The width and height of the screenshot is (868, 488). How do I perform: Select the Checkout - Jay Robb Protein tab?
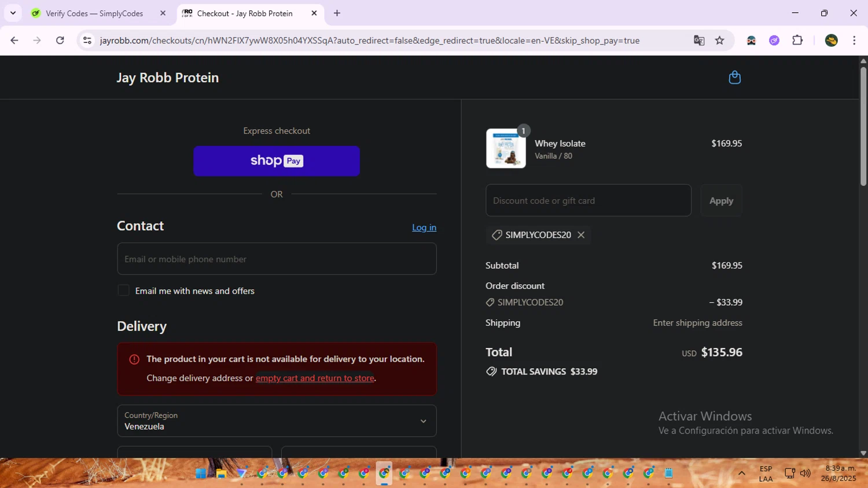coord(245,13)
